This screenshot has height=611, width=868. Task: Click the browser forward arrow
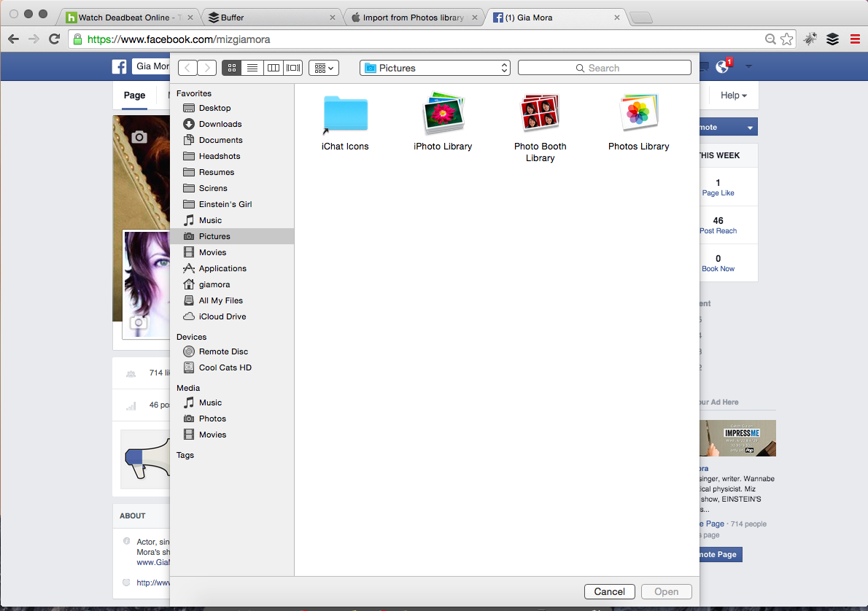(34, 39)
